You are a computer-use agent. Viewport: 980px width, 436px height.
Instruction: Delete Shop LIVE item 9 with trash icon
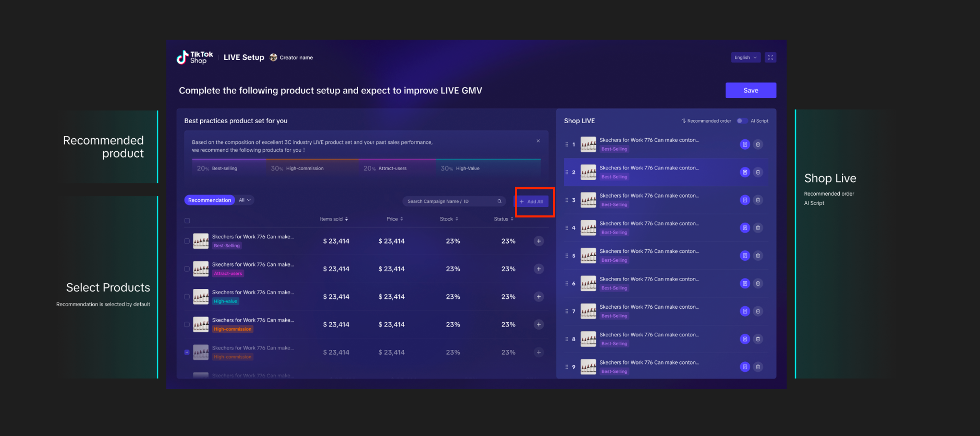point(758,367)
